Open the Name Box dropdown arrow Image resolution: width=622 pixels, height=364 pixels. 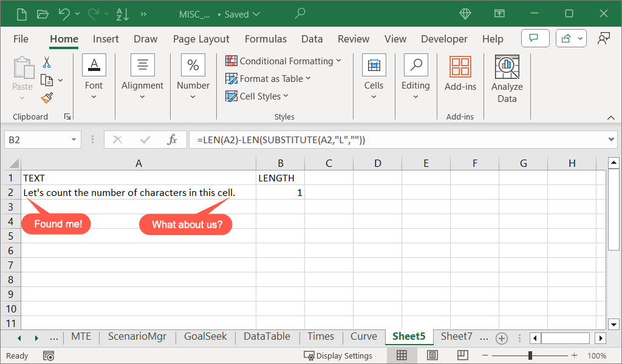tap(74, 140)
